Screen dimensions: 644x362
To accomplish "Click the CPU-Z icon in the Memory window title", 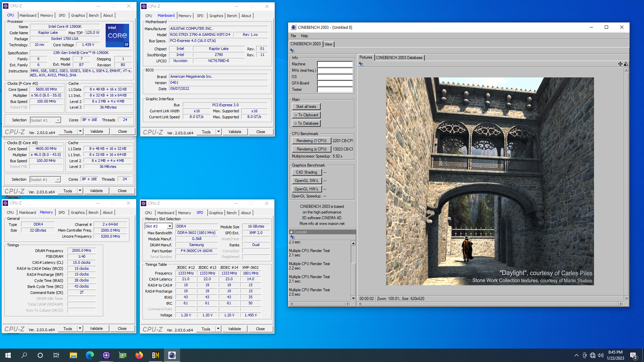I will (x=5, y=203).
